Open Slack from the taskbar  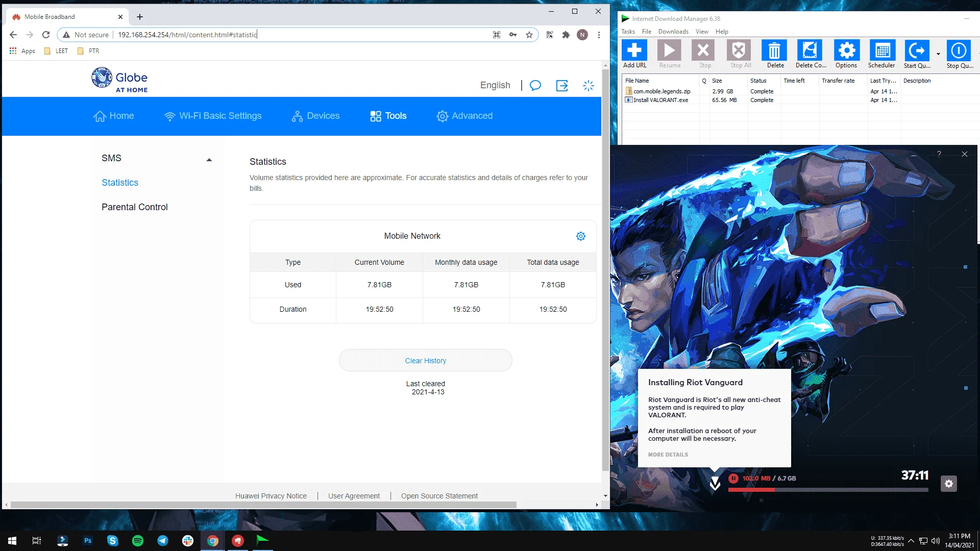(x=188, y=541)
